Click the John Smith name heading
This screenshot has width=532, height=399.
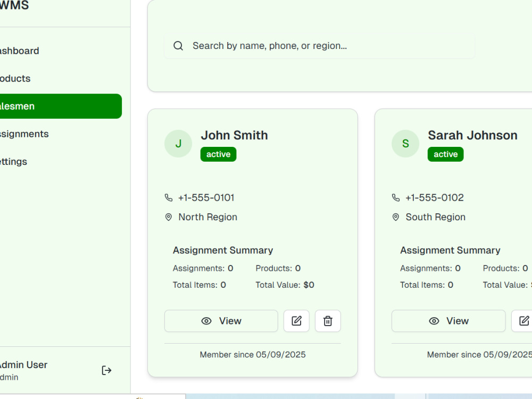(235, 135)
